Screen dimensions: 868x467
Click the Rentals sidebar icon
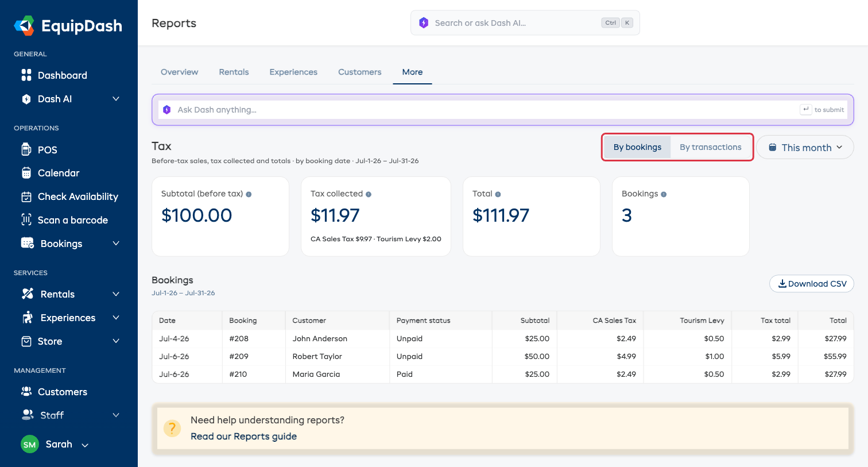click(x=28, y=294)
